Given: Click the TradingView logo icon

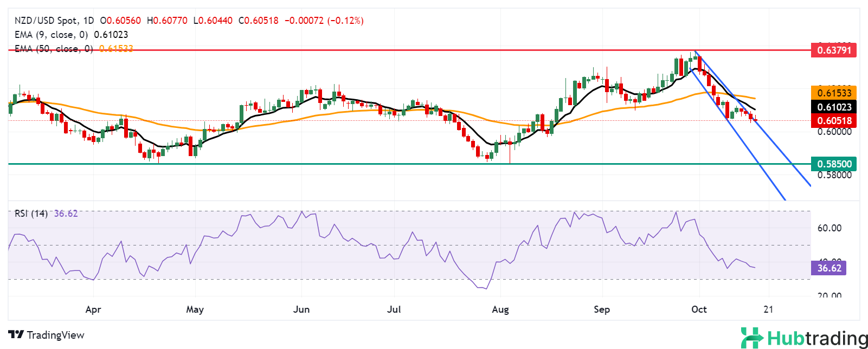Looking at the screenshot, I should [x=16, y=335].
